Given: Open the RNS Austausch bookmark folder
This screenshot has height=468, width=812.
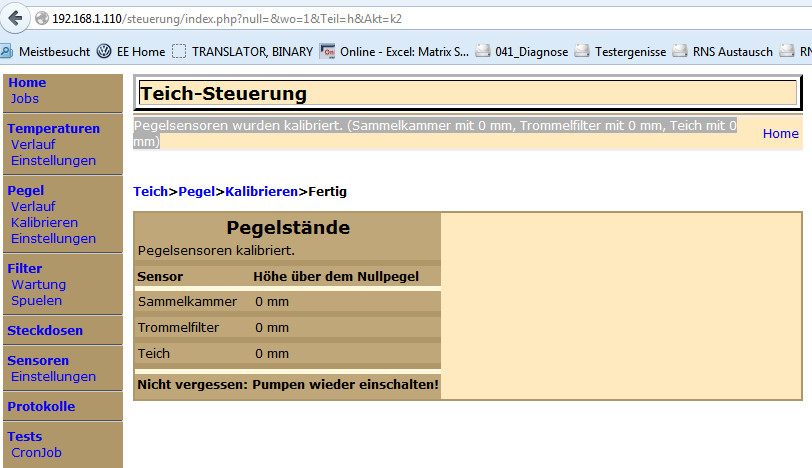Looking at the screenshot, I should pos(724,52).
